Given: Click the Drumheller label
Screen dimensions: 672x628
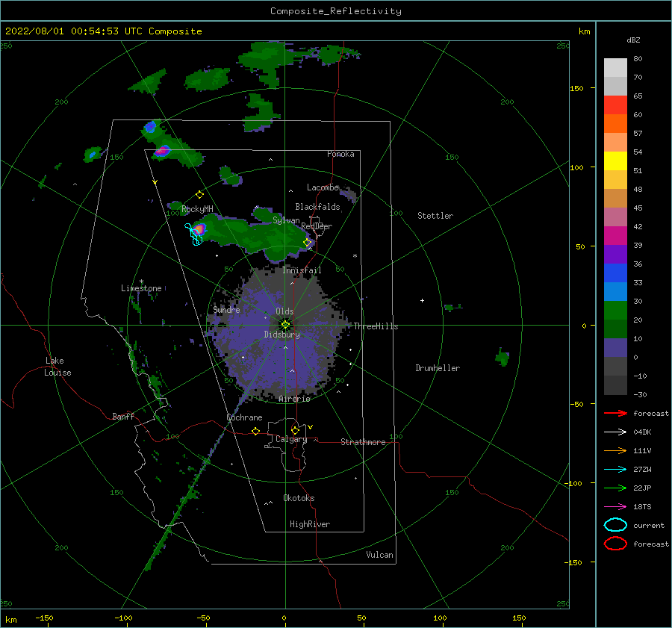Looking at the screenshot, I should 438,368.
